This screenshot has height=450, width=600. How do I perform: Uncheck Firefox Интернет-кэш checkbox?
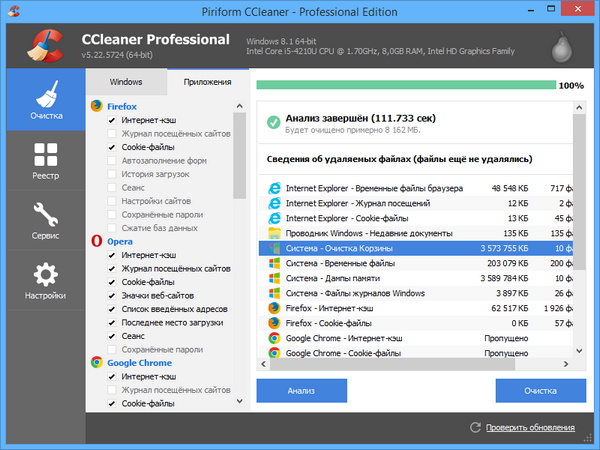point(112,120)
